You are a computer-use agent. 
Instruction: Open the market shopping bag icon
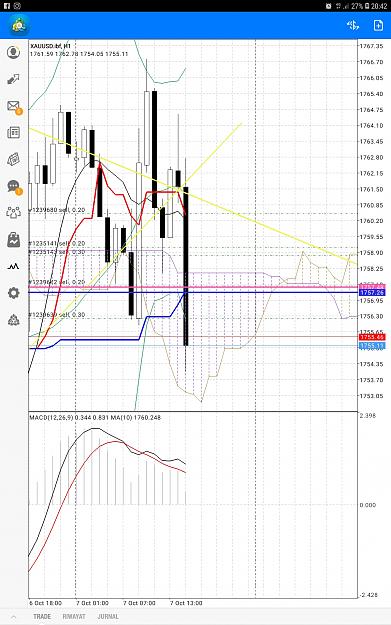click(x=14, y=239)
